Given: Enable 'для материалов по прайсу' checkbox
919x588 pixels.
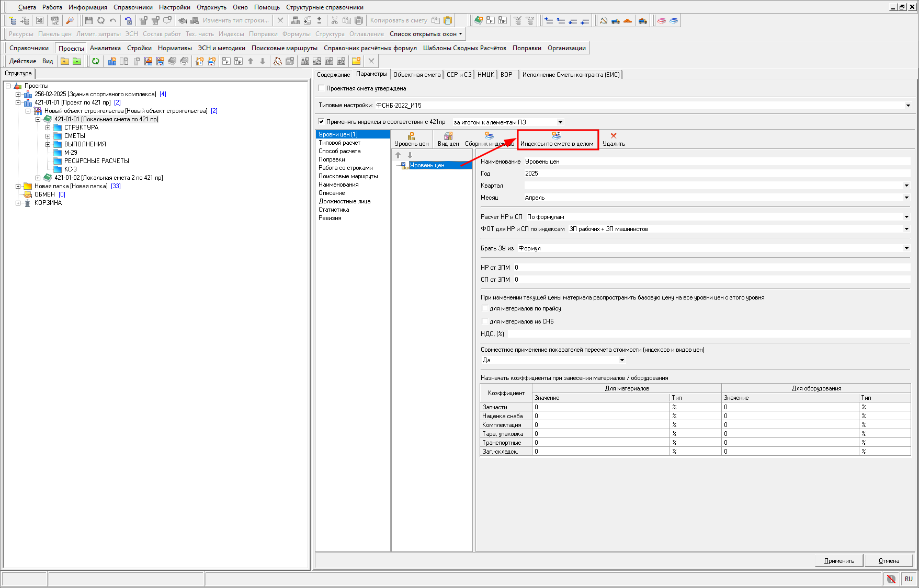Looking at the screenshot, I should (485, 308).
